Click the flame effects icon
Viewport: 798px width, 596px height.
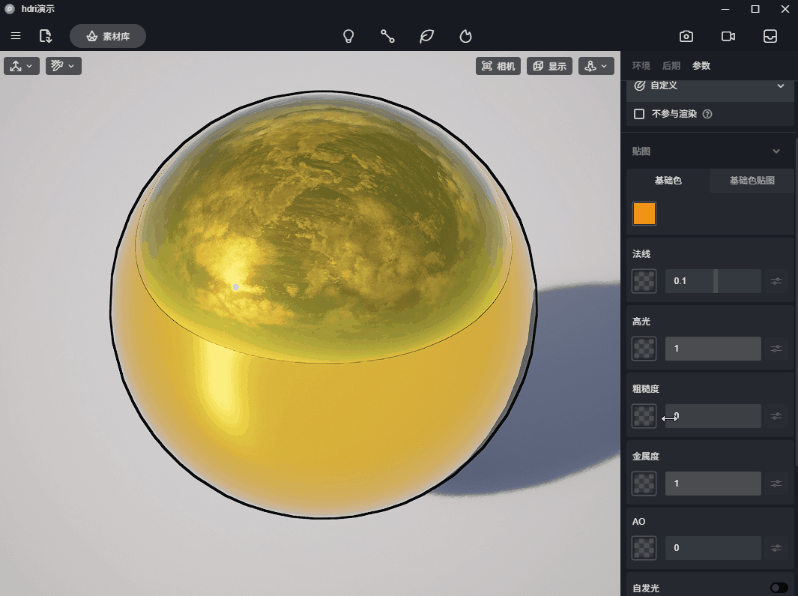(465, 36)
